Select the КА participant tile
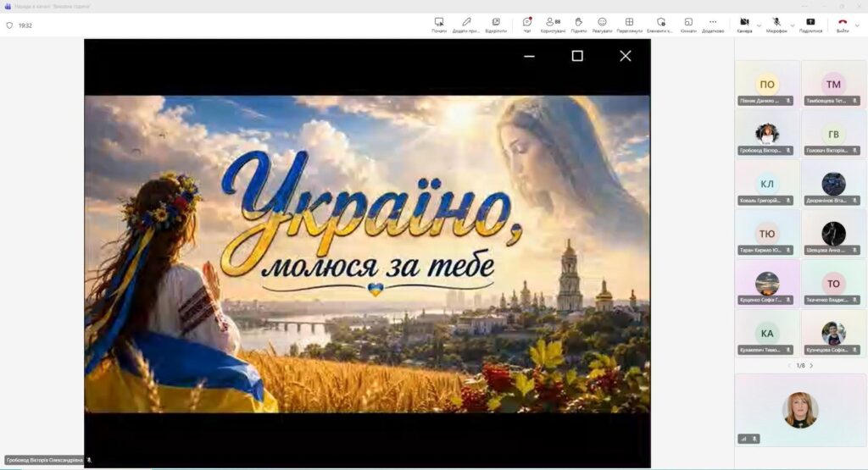868x470 pixels. (767, 332)
